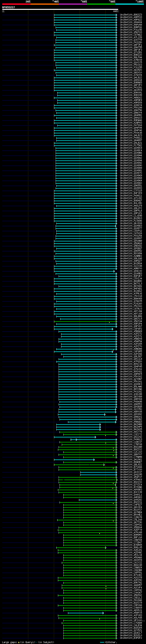Select hit label UniRef100_C7G8D8
The height and width of the screenshot is (644, 146).
point(131,623)
